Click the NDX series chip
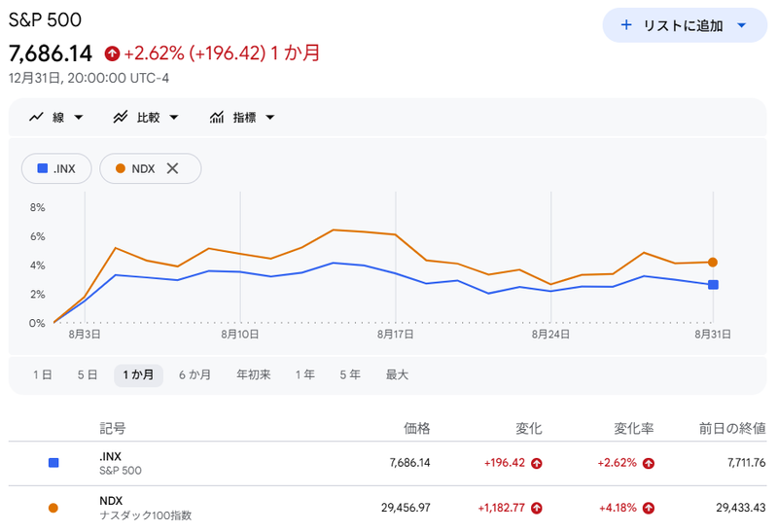The image size is (777, 532). [150, 168]
